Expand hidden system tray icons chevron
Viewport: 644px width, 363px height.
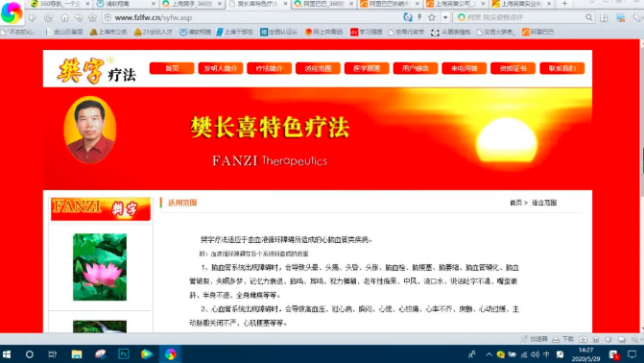[489, 354]
